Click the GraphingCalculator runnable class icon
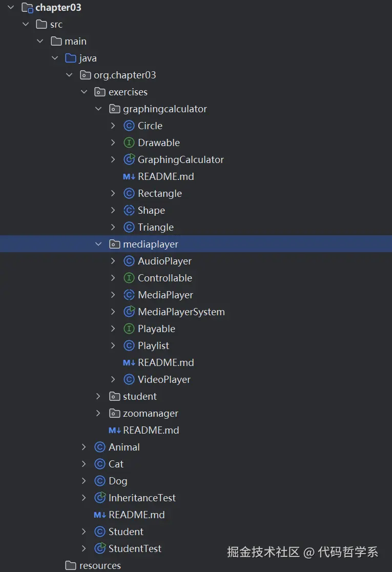Image resolution: width=392 pixels, height=572 pixels. coord(129,159)
